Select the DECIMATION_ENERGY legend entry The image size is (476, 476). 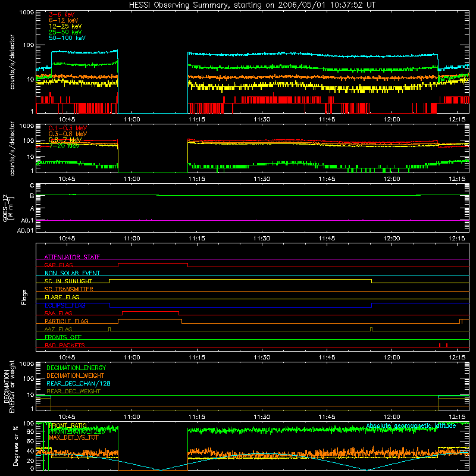click(x=76, y=368)
